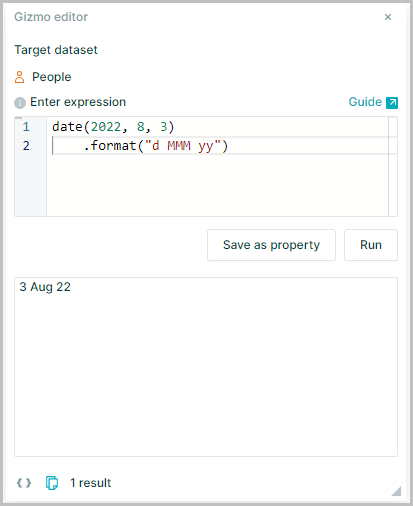This screenshot has width=413, height=506.
Task: Close the Gizmo editor panel
Action: 388,17
